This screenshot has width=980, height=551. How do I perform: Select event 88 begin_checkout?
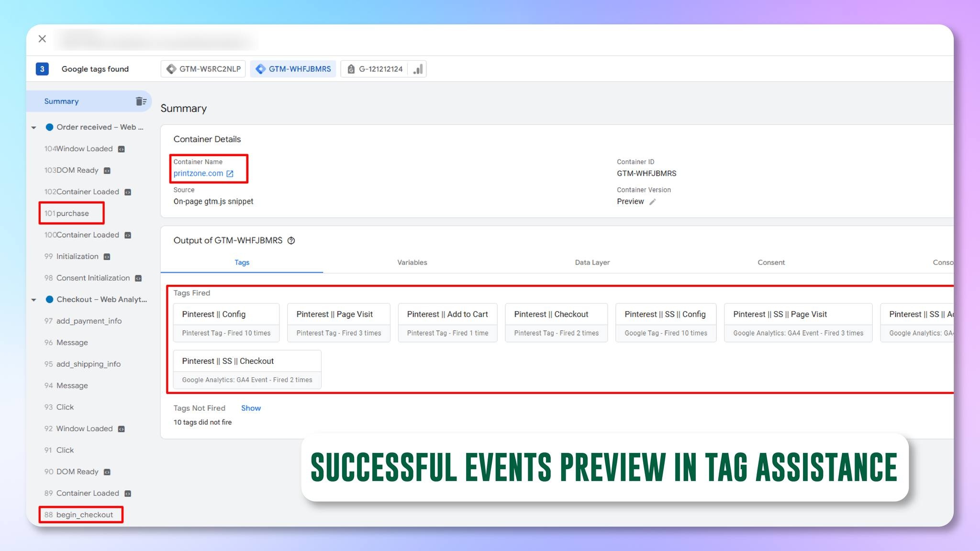click(79, 515)
